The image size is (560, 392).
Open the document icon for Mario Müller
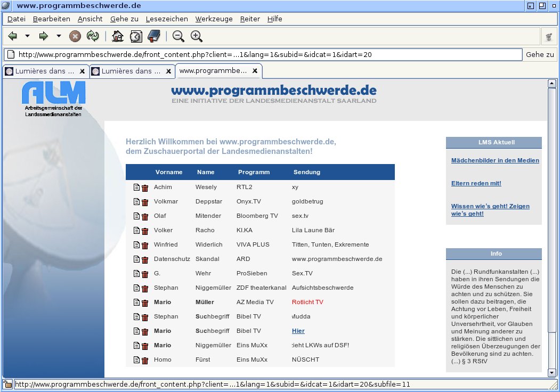click(136, 302)
